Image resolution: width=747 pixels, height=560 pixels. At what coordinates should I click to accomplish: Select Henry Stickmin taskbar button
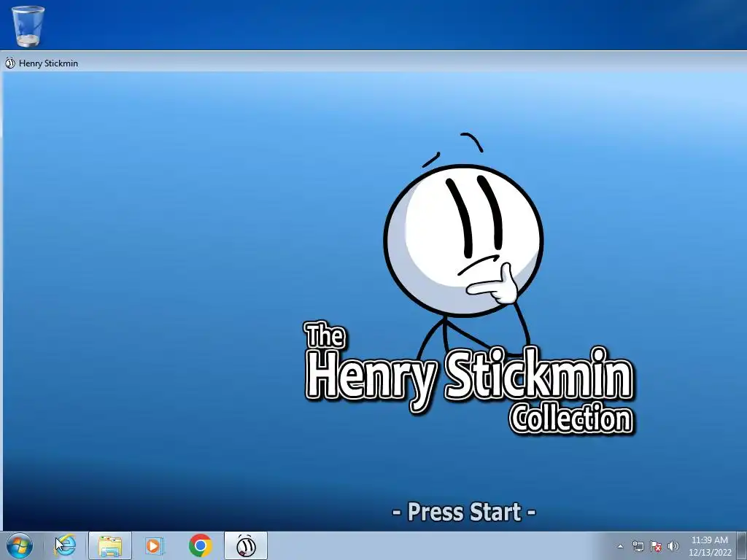pyautogui.click(x=246, y=545)
